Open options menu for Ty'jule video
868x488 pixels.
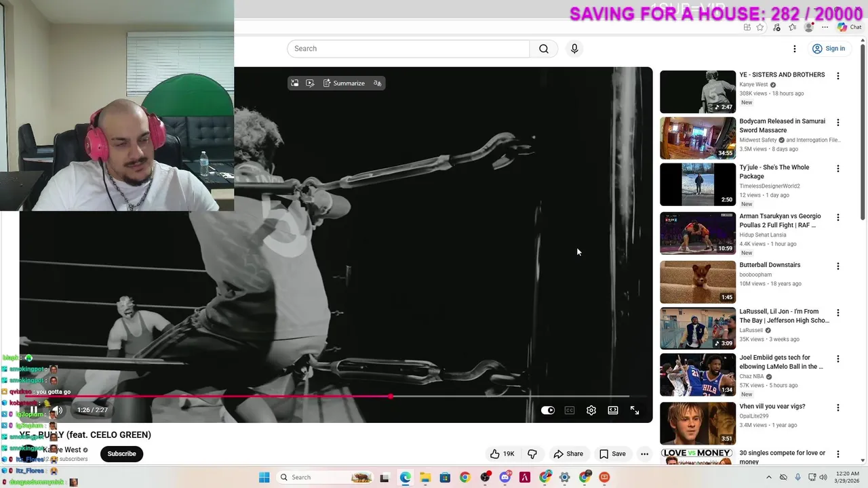point(838,169)
